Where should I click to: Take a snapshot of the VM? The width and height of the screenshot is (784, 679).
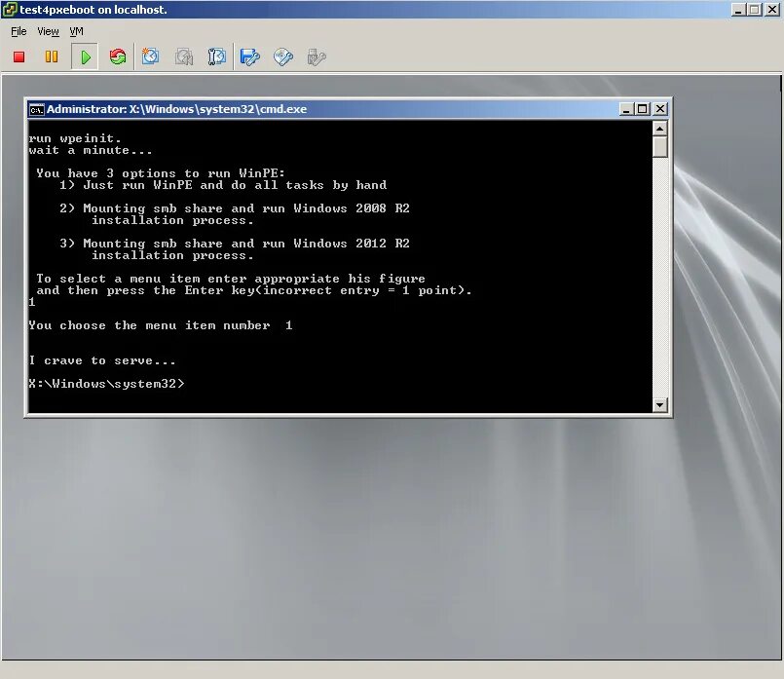click(x=151, y=57)
